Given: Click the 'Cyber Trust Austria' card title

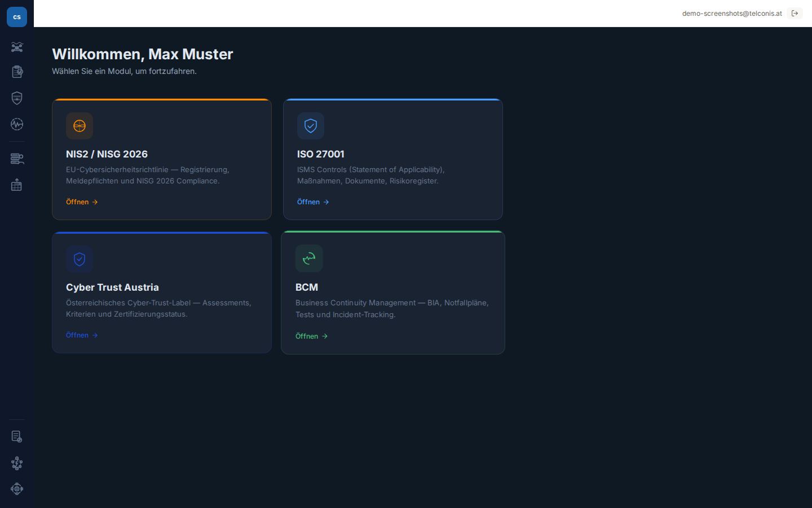Looking at the screenshot, I should pyautogui.click(x=112, y=287).
